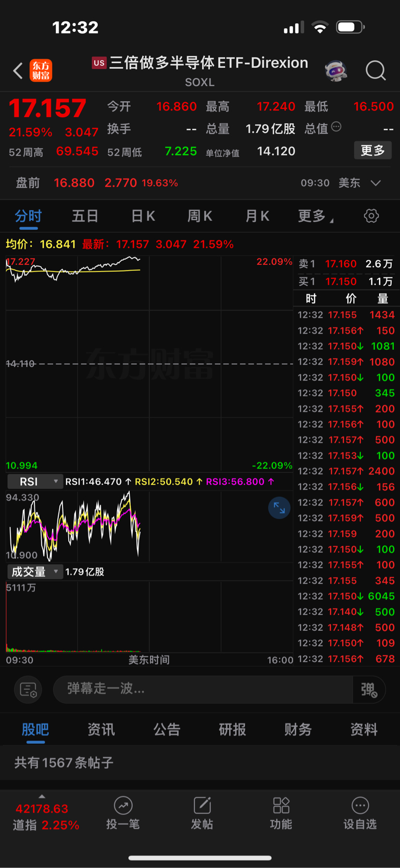Tap the 单位净值 14.120 value
Viewport: 400px width, 868px height.
pos(276,151)
